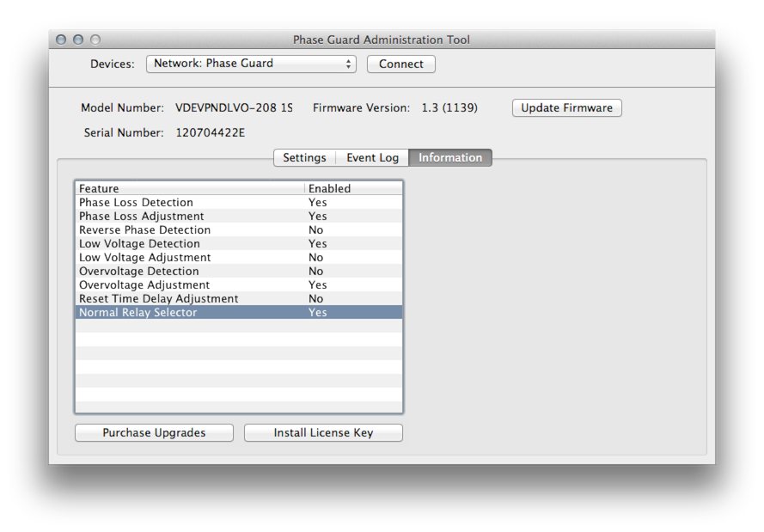Select the Overvoltage Detection row
764x532 pixels.
[239, 271]
